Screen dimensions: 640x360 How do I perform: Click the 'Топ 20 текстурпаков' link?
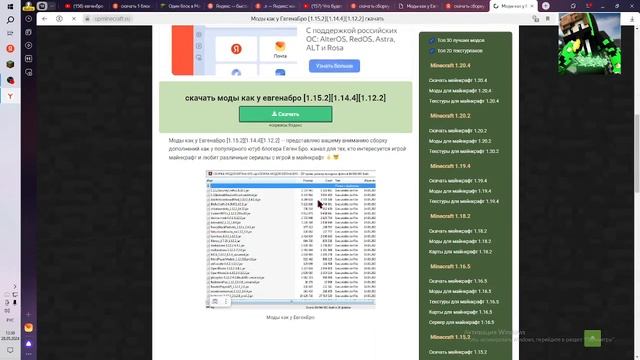[x=460, y=51]
